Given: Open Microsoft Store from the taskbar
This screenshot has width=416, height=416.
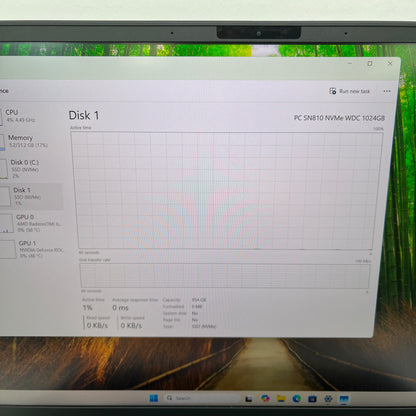Looking at the screenshot, I should click(x=312, y=399).
